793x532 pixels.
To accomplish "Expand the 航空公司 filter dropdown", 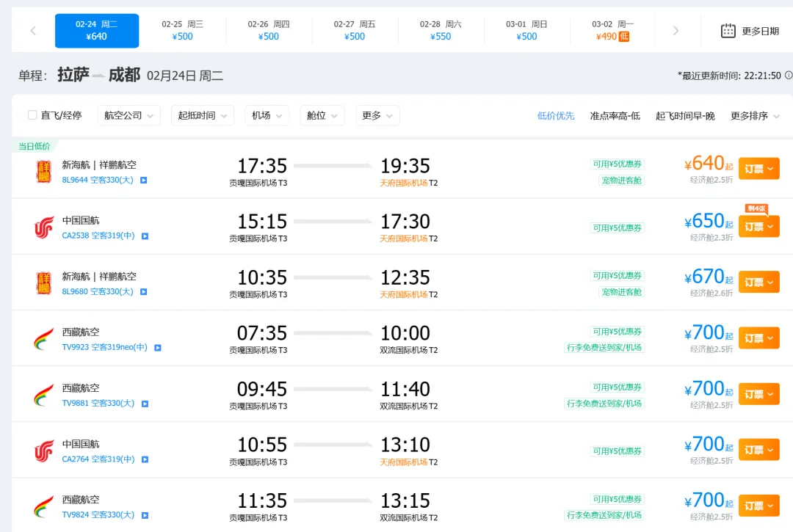I will (x=129, y=115).
